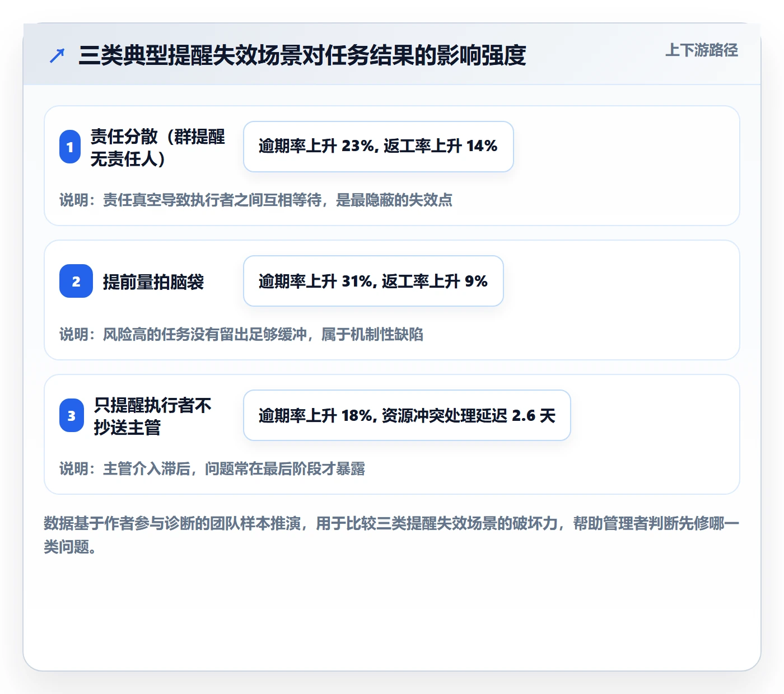Click the note starting 说明：风险高的任务没有留出

click(241, 334)
